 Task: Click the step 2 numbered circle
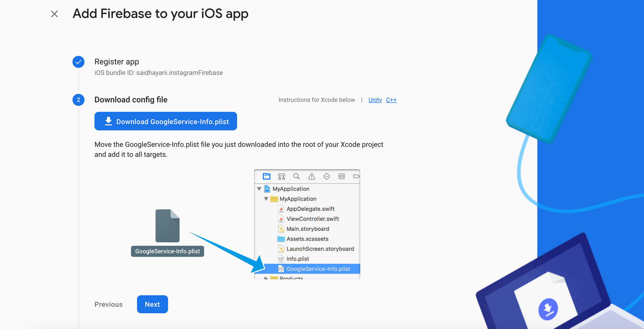(78, 100)
